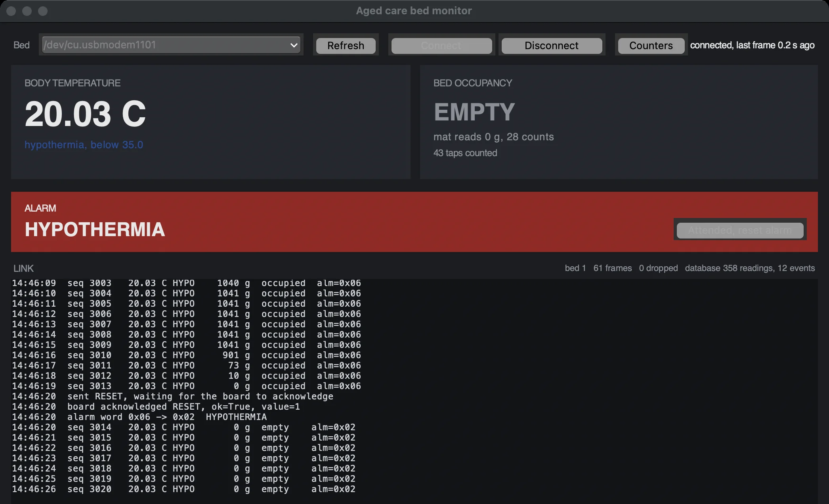Click 'database 358 readings, 12 events' text
This screenshot has height=504, width=829.
750,268
